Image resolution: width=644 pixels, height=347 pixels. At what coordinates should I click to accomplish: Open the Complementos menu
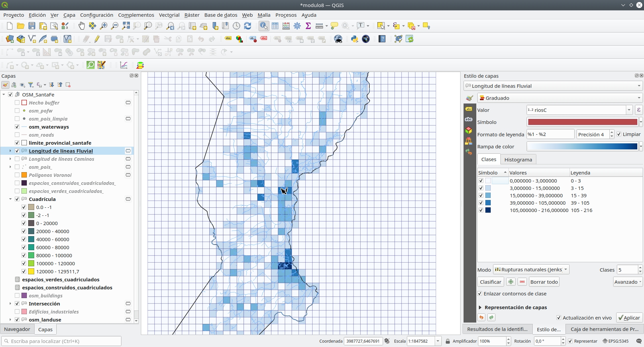136,15
